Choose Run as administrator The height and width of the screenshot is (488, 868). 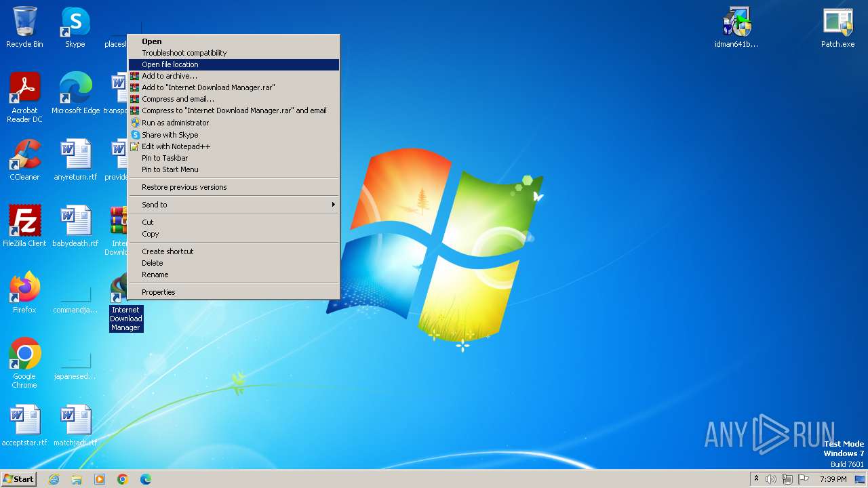tap(234, 123)
